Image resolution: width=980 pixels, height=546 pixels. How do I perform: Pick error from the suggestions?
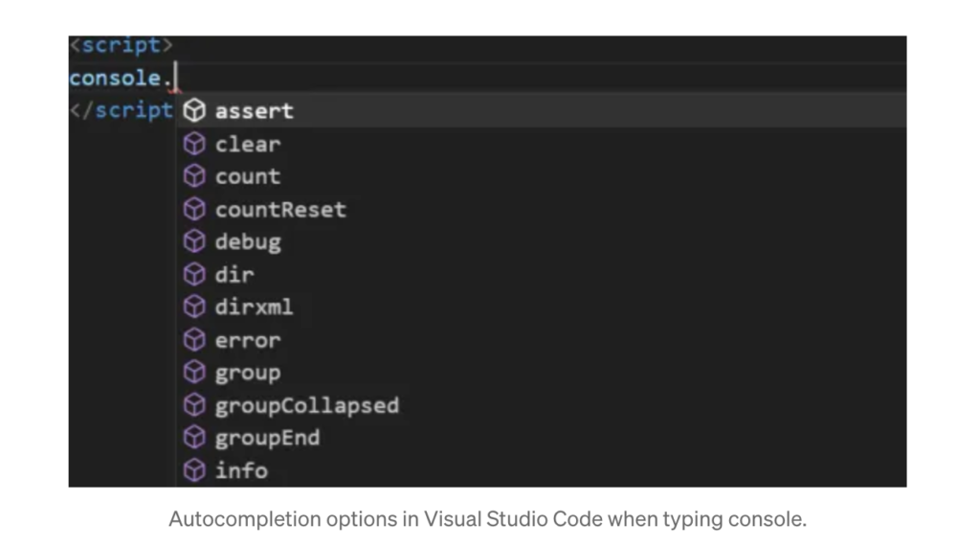248,341
